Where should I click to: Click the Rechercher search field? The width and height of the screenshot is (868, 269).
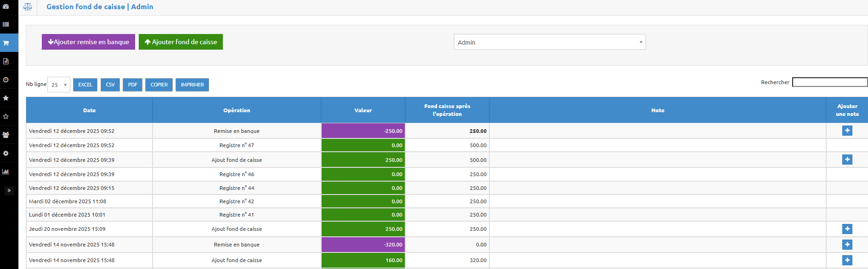pyautogui.click(x=829, y=82)
